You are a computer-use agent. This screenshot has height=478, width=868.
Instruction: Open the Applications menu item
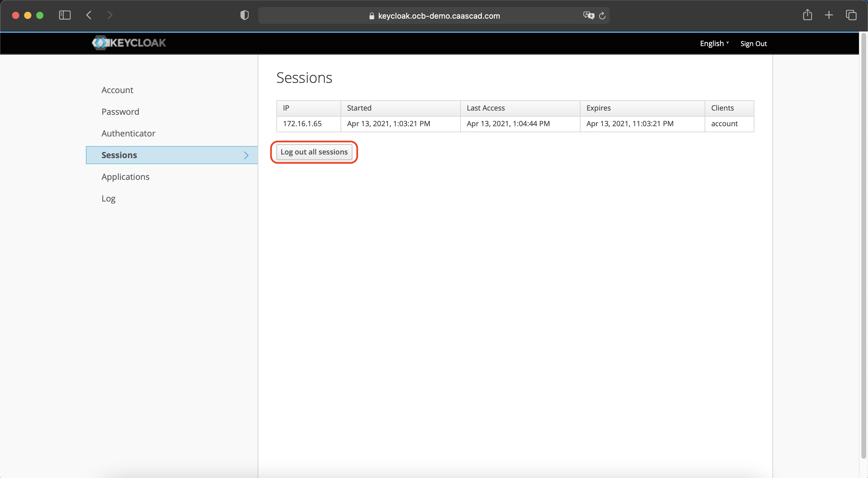click(125, 177)
